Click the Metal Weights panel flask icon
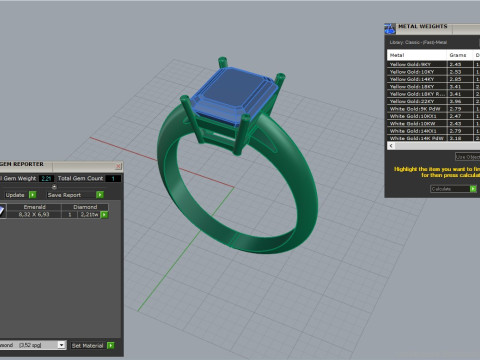 pyautogui.click(x=390, y=29)
